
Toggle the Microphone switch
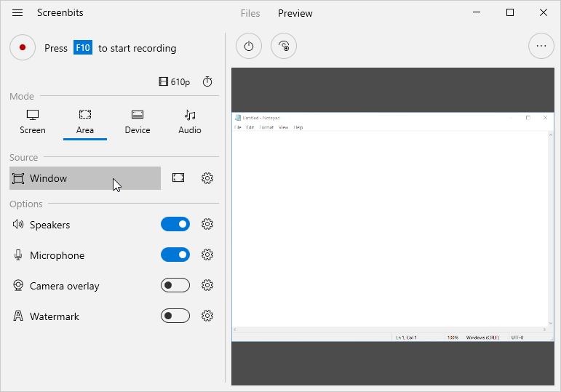175,255
